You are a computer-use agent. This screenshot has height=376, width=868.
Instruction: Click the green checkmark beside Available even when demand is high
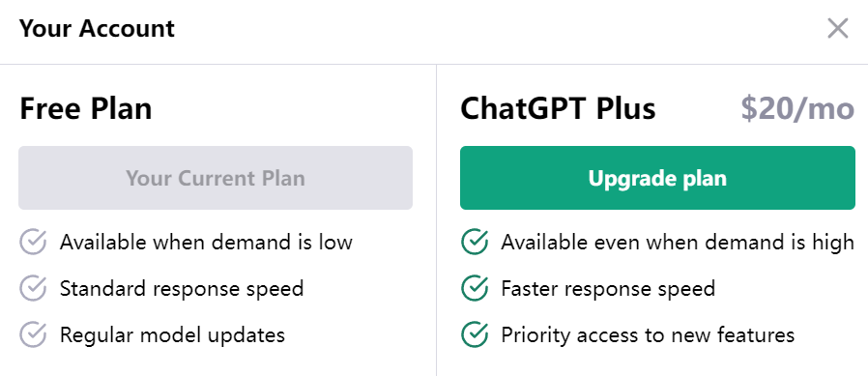pyautogui.click(x=475, y=242)
